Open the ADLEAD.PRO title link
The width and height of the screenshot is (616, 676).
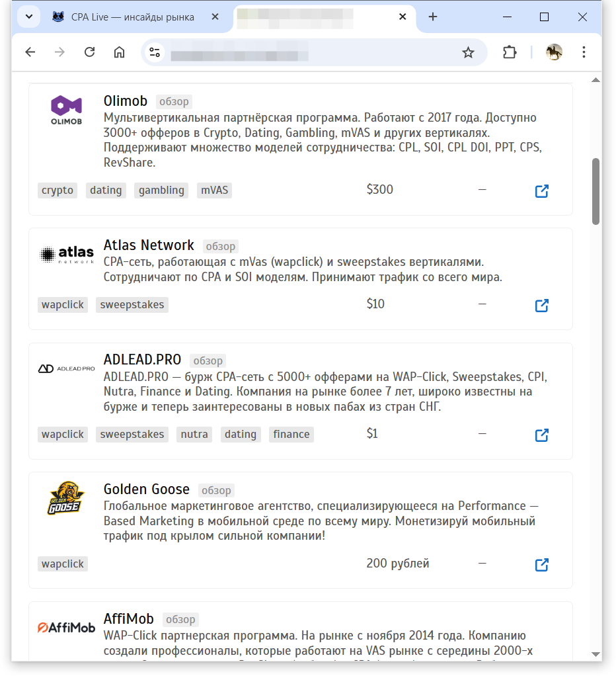click(x=142, y=360)
